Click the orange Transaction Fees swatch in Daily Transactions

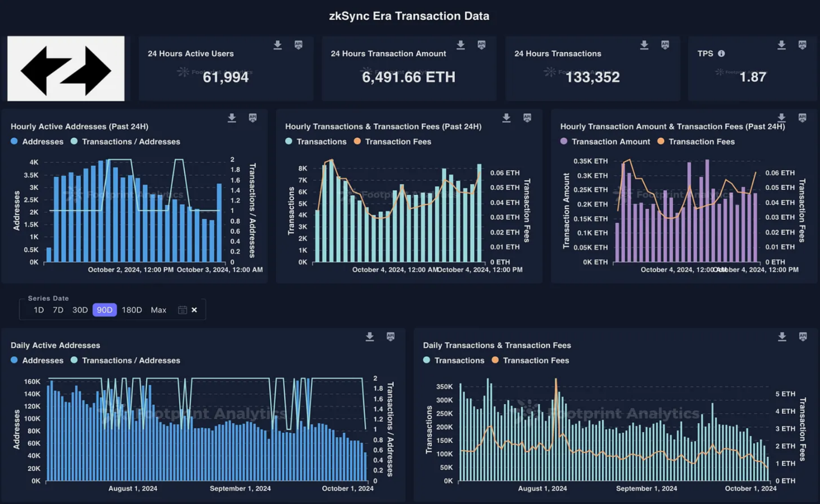495,360
